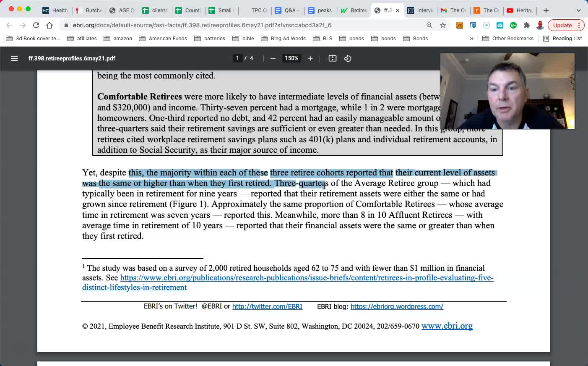Open the browser home page
The height and width of the screenshot is (366, 588).
[x=49, y=25]
